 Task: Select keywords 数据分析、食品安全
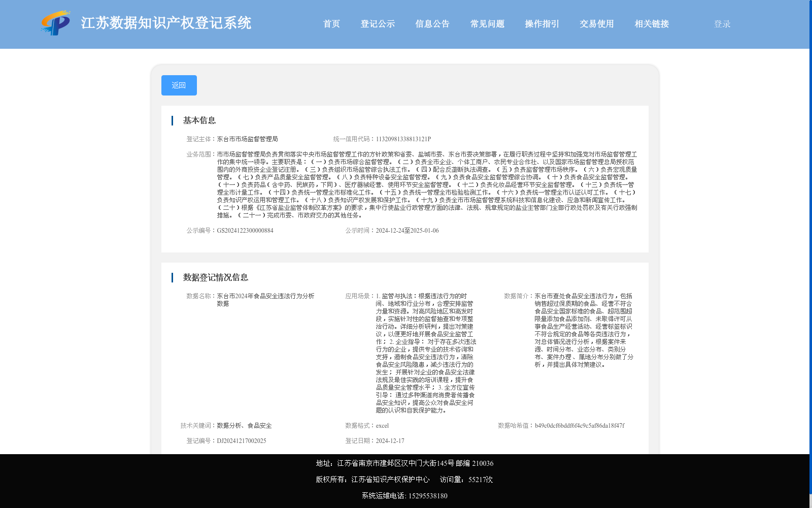point(244,426)
